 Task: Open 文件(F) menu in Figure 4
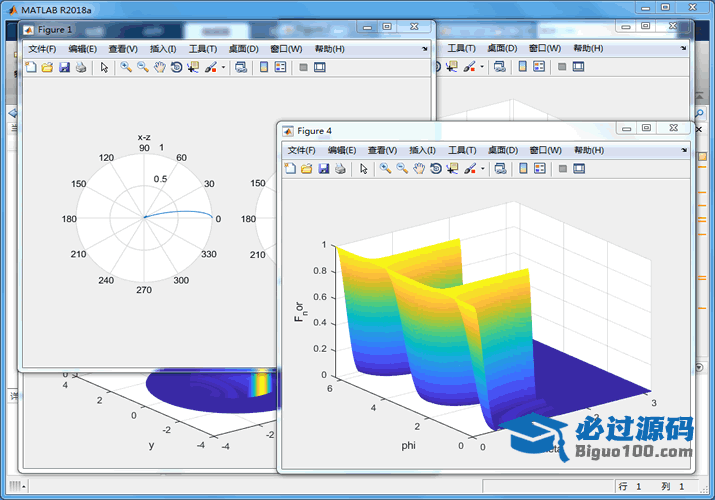pos(301,150)
